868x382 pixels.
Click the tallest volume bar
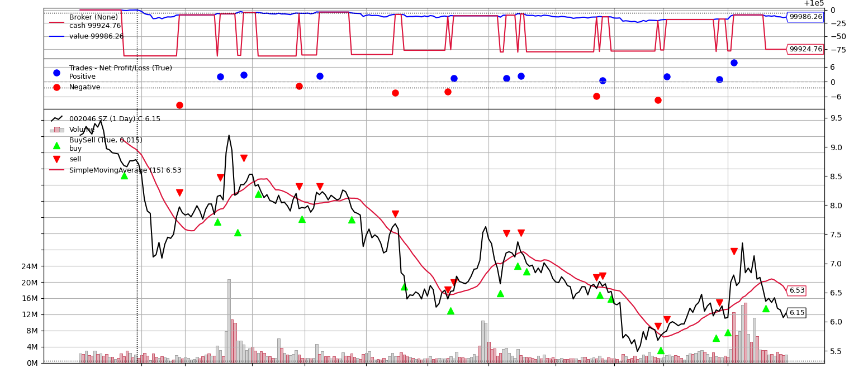(229, 321)
